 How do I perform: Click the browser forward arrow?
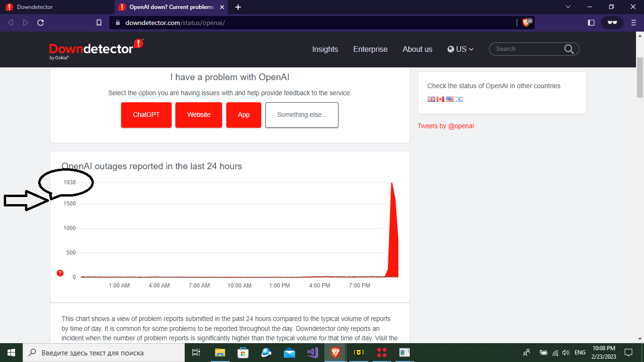click(x=25, y=23)
